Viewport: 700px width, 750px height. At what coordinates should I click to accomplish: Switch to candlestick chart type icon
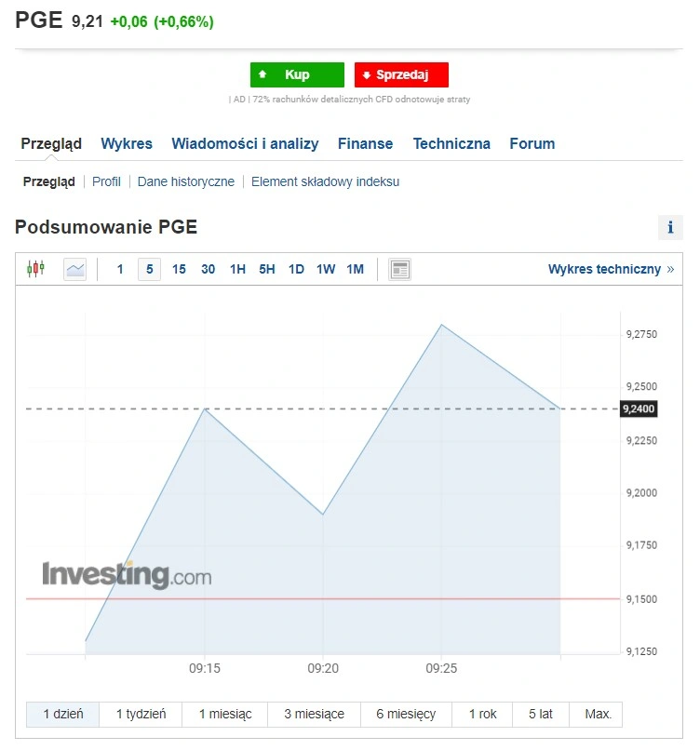click(x=36, y=269)
